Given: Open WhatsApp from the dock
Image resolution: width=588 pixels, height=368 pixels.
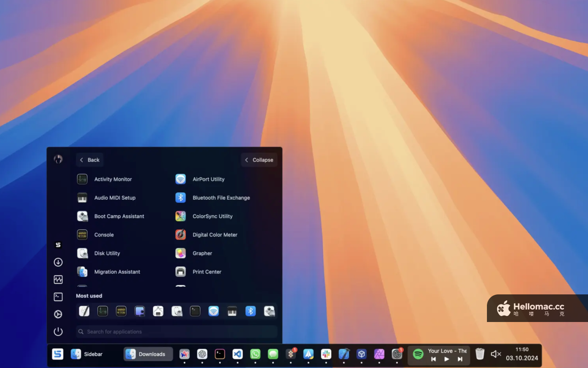Looking at the screenshot, I should click(255, 354).
